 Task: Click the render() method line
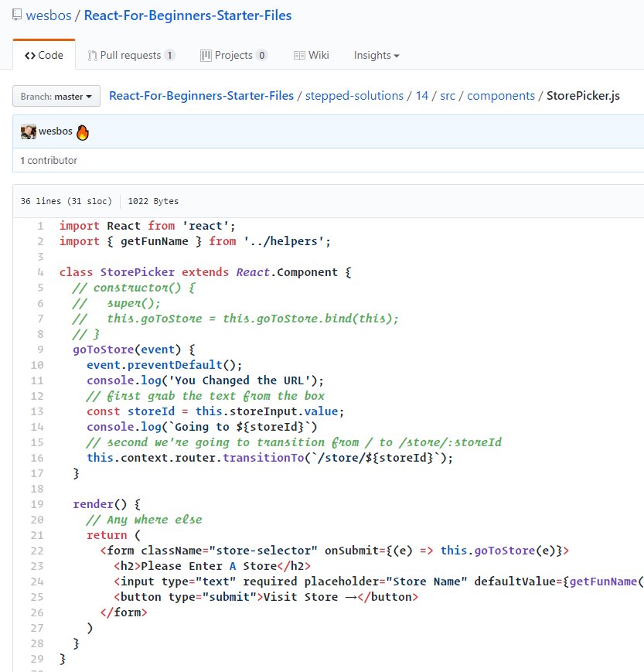pyautogui.click(x=107, y=504)
